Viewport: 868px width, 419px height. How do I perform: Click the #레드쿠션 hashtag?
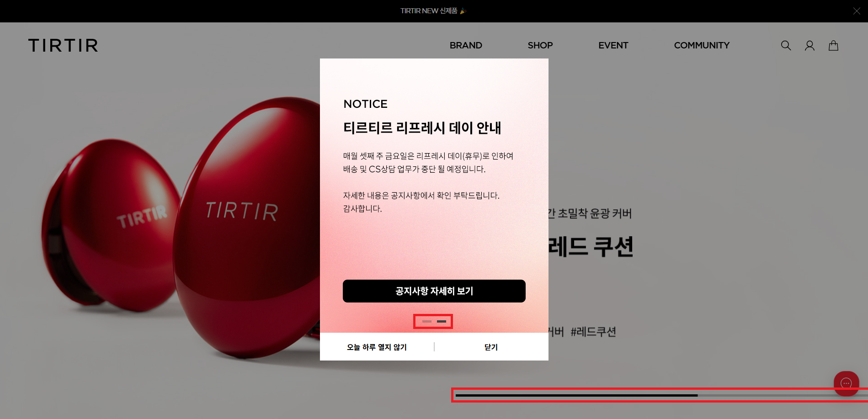593,332
